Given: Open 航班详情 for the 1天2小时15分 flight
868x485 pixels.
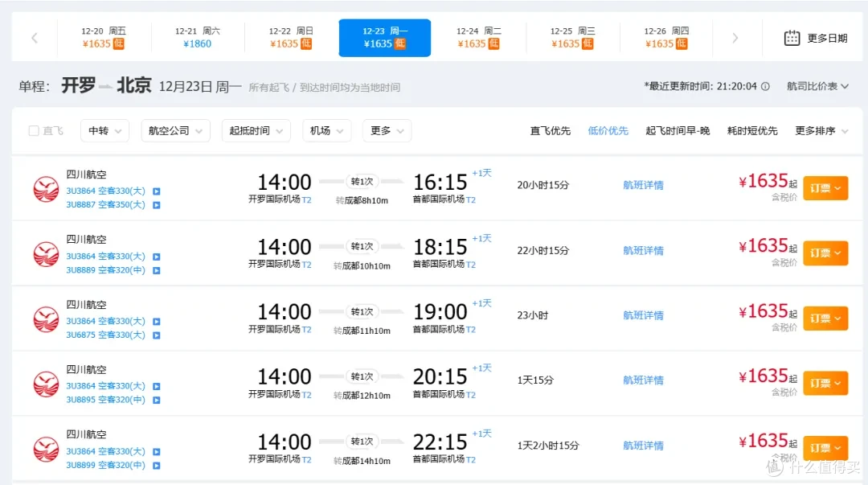Looking at the screenshot, I should pyautogui.click(x=643, y=446).
